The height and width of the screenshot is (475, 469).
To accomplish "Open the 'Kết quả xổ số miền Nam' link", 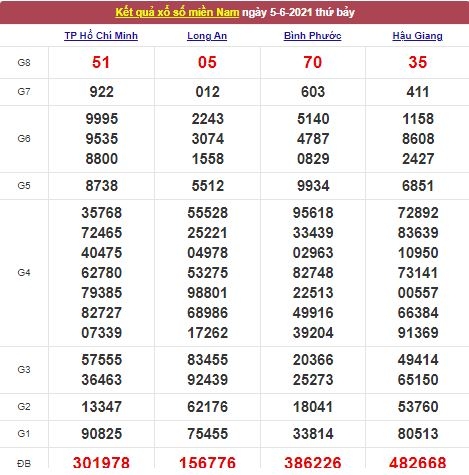I will pyautogui.click(x=177, y=12).
